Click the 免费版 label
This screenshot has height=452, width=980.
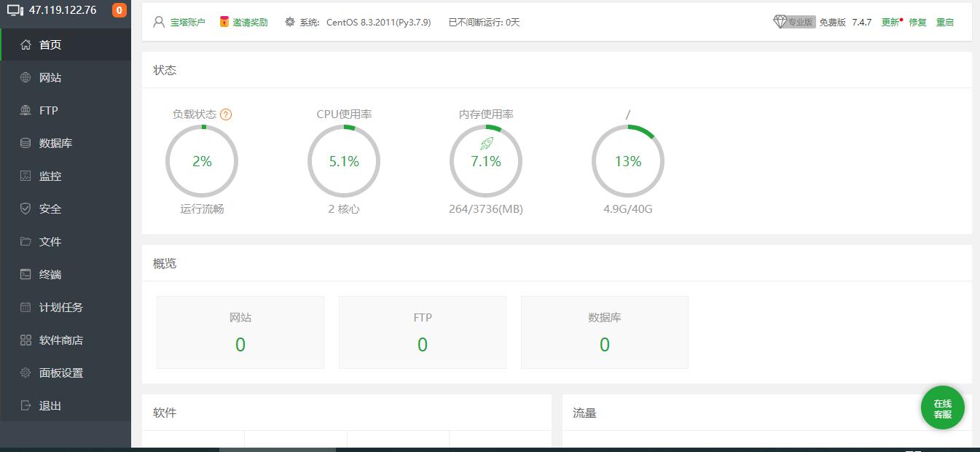click(x=832, y=22)
